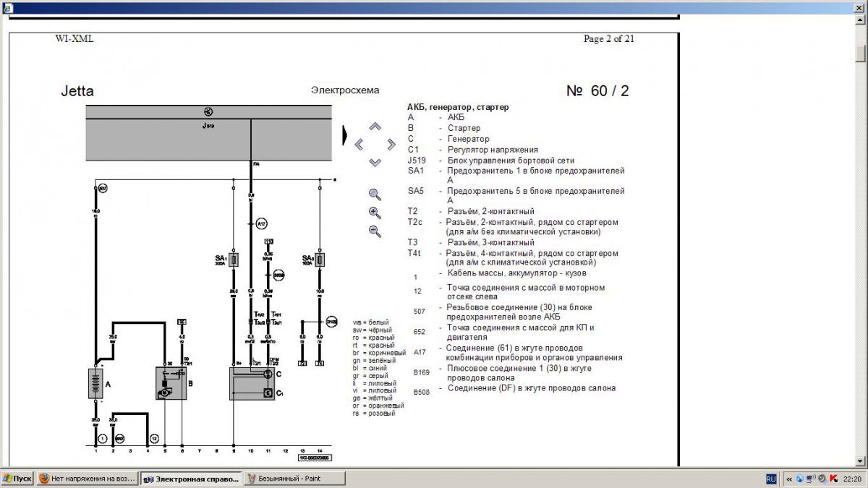Image resolution: width=868 pixels, height=488 pixels.
Task: Pan the wiring diagram left with arrow
Action: 359,145
